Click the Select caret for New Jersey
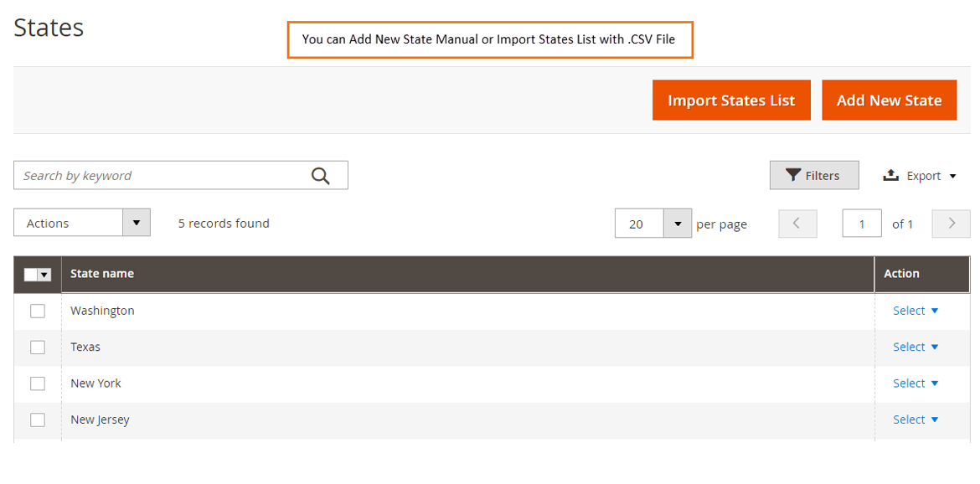This screenshot has height=484, width=980. tap(934, 419)
